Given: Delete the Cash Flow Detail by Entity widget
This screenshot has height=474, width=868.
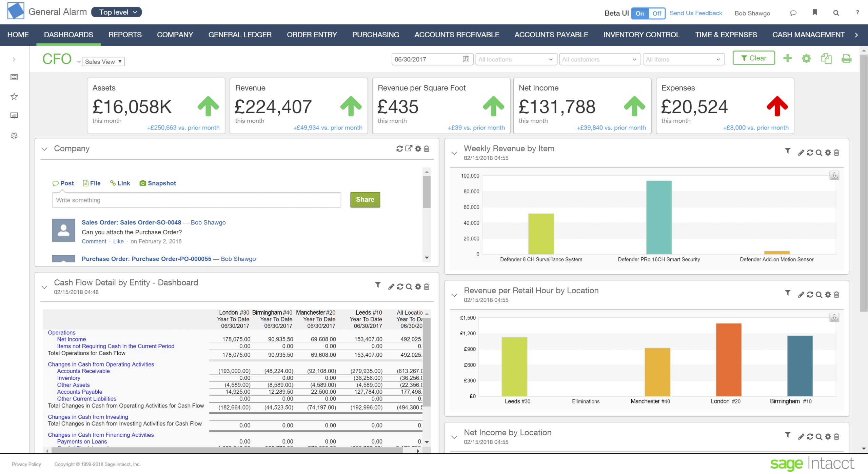Looking at the screenshot, I should click(426, 287).
